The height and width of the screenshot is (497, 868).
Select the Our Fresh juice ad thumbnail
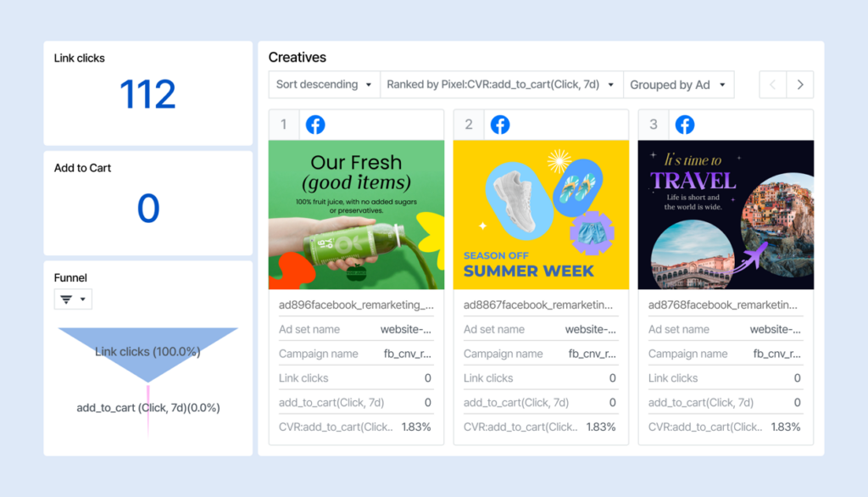(x=356, y=215)
